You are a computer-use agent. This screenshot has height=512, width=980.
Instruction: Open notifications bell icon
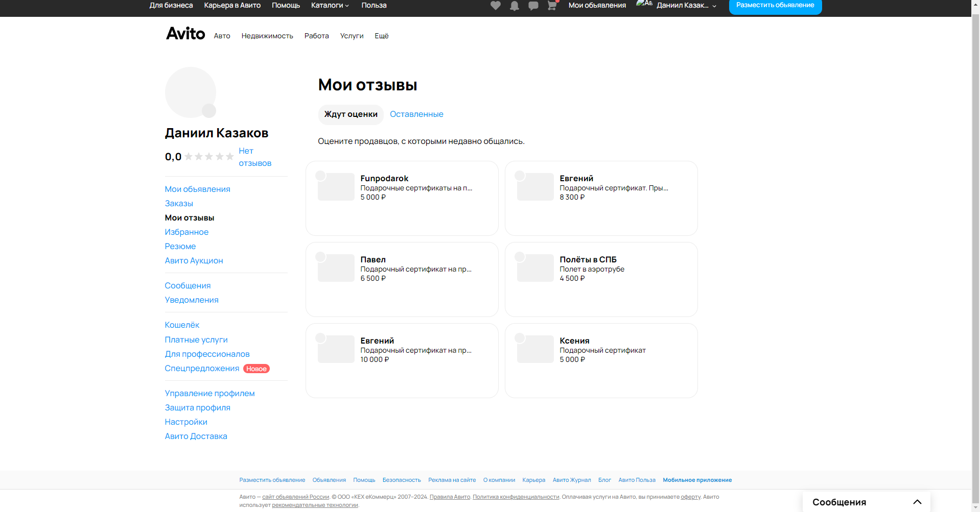514,6
